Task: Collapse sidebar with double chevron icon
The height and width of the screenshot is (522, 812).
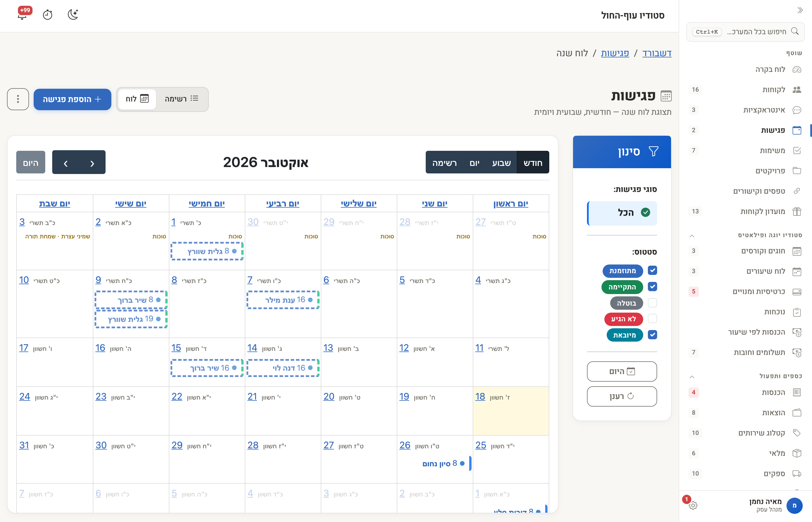Action: pos(800,10)
